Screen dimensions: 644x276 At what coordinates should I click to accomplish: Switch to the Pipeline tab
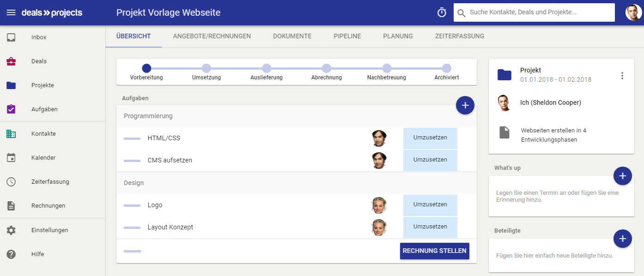coord(347,36)
